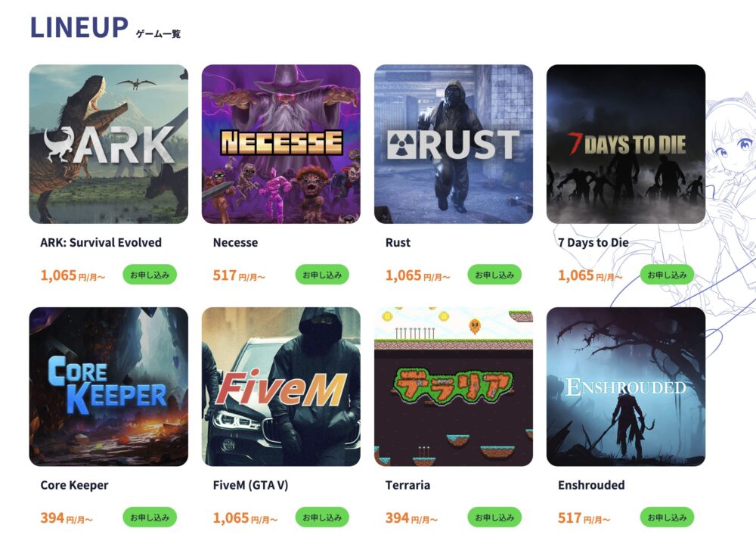Choose the Enshrouded game thumbnail
This screenshot has width=756, height=541.
[x=626, y=387]
